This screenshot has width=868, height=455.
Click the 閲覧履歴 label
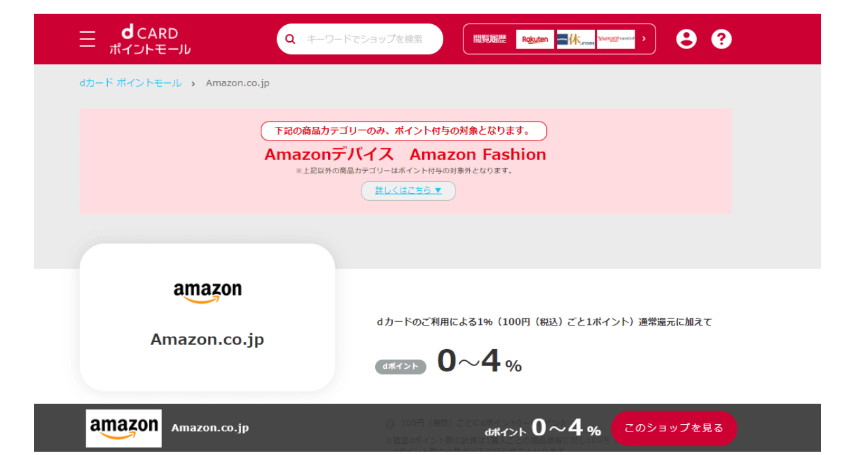tap(490, 39)
